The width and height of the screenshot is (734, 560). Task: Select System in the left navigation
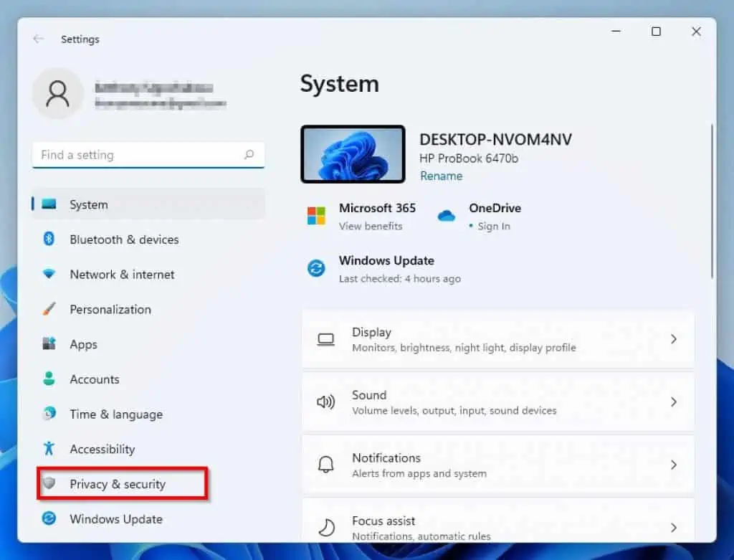88,205
